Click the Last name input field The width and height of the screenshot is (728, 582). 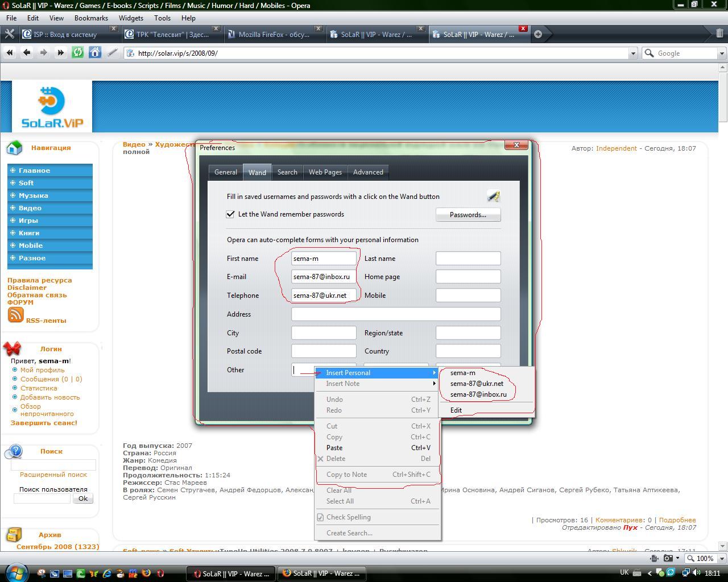click(x=468, y=259)
